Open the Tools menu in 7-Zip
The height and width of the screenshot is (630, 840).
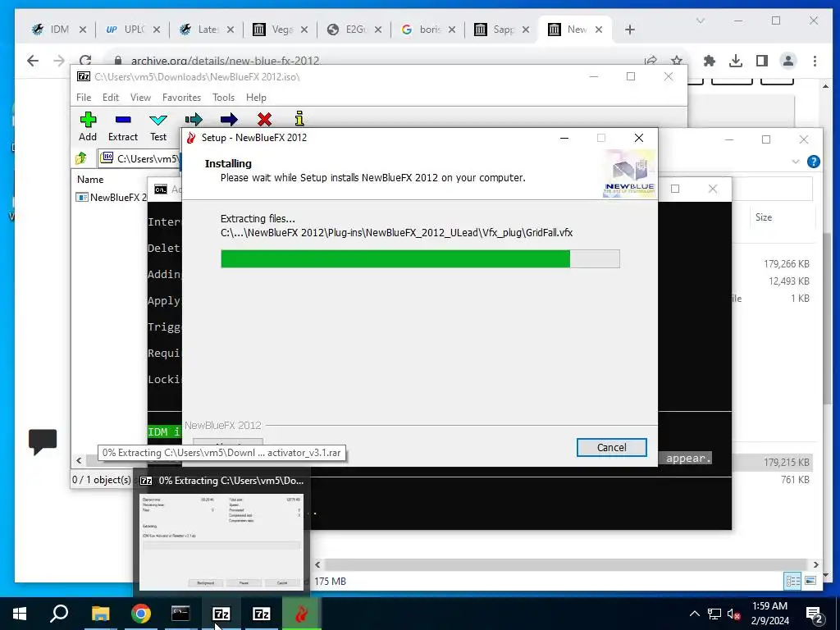coord(223,98)
